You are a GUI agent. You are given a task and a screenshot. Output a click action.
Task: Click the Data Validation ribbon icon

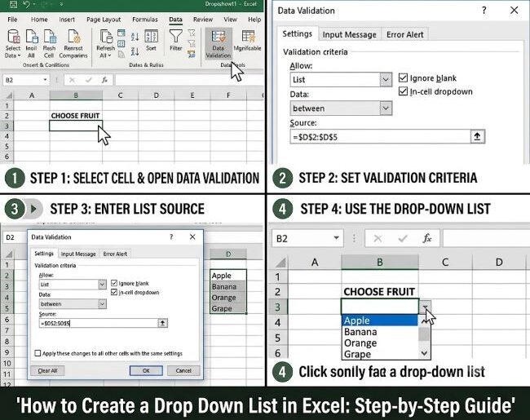tap(219, 44)
